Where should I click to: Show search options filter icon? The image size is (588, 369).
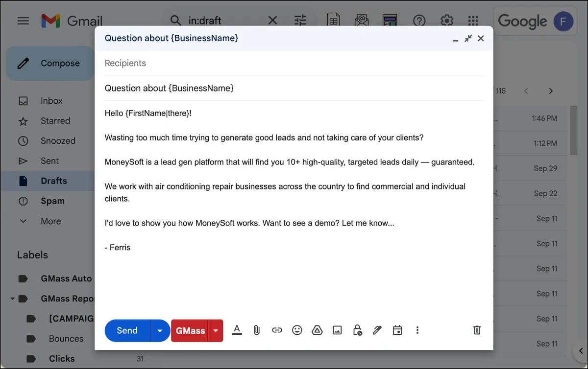point(300,20)
